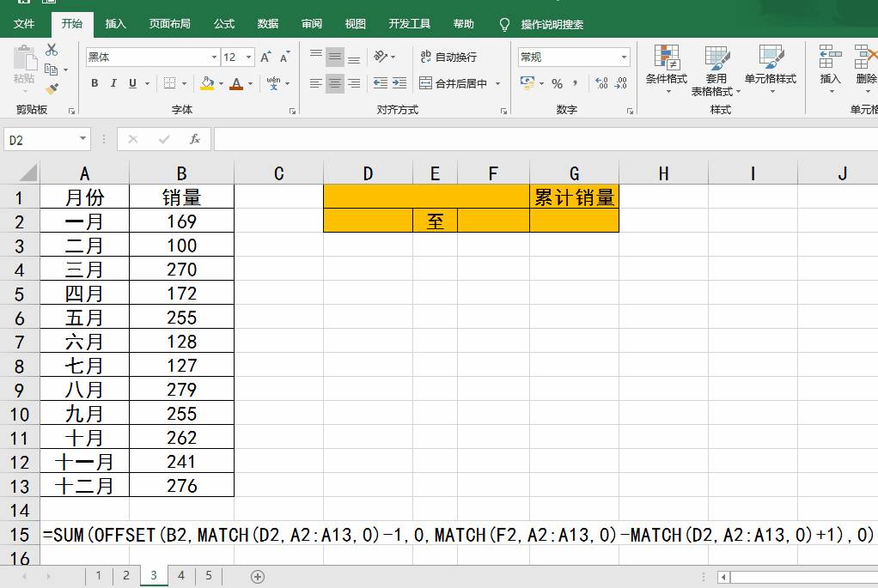Click the Increase Decimal icon
The width and height of the screenshot is (878, 588).
[601, 83]
